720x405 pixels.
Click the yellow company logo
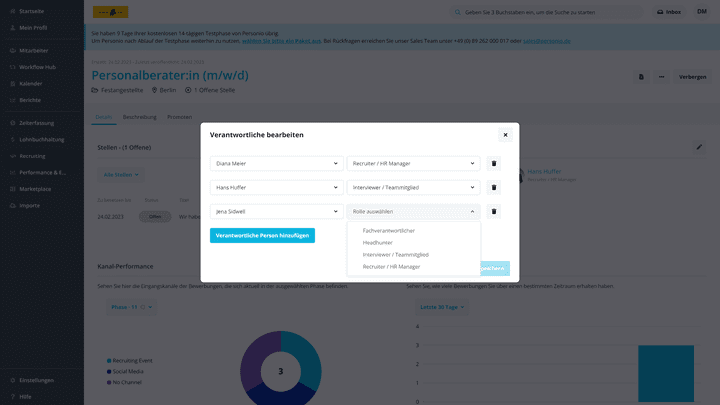click(x=111, y=12)
